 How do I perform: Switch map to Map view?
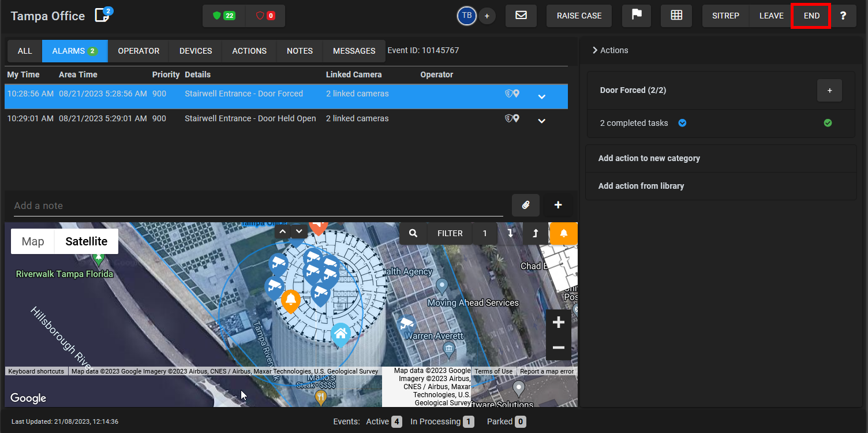(33, 241)
